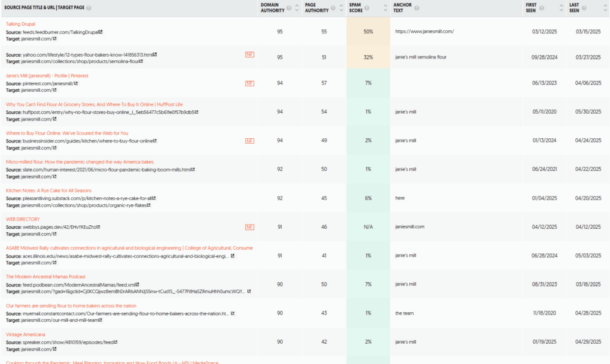Click external link icon after the Talking Drupal target URL
Viewport: 610px width, 364px height.
coord(54,39)
